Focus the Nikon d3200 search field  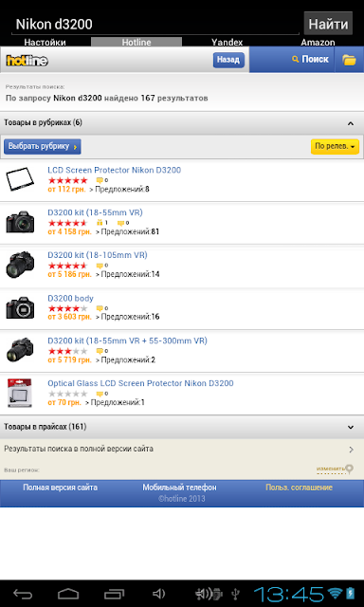(156, 24)
